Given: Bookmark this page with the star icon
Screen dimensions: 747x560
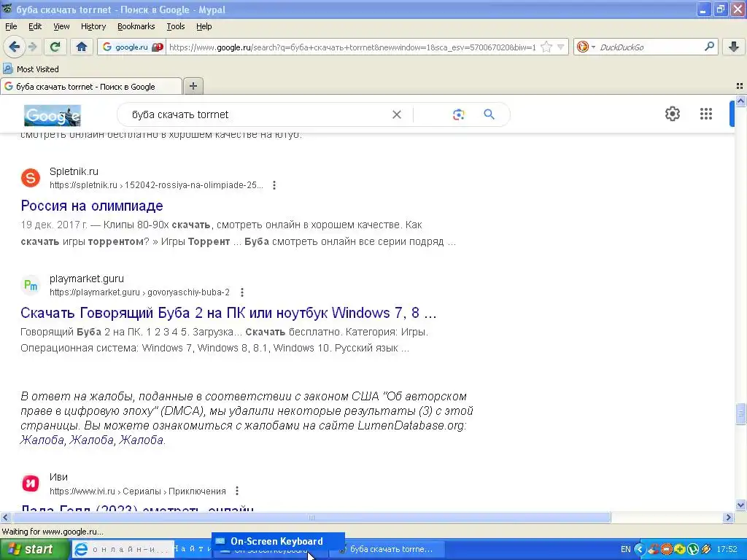Looking at the screenshot, I should point(546,47).
